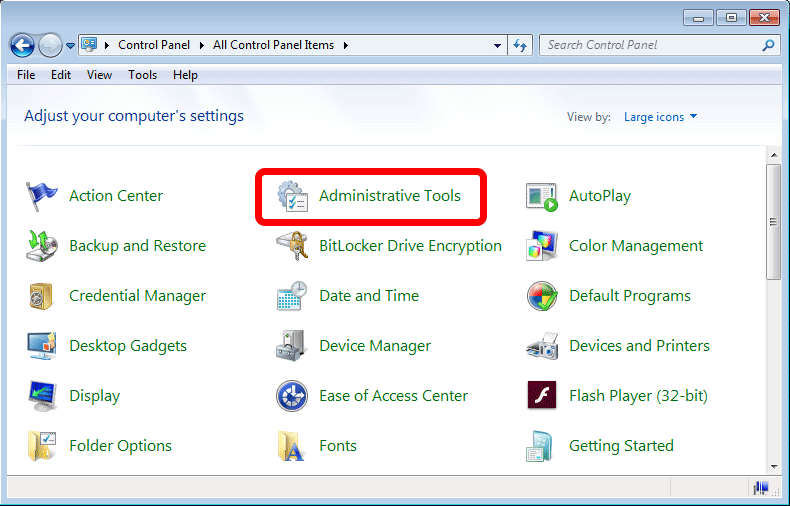This screenshot has height=506, width=790.
Task: Open the Ease of Access Center icon
Action: (x=292, y=396)
